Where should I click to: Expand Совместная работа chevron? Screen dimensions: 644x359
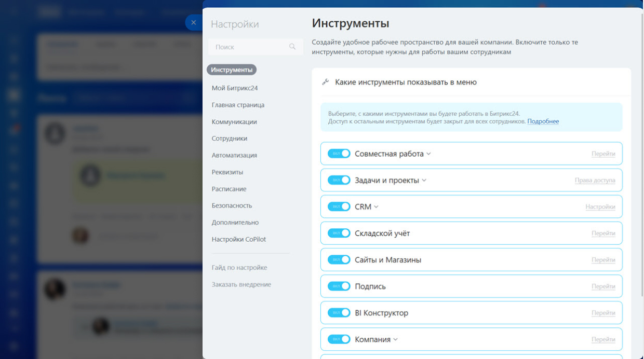(428, 154)
